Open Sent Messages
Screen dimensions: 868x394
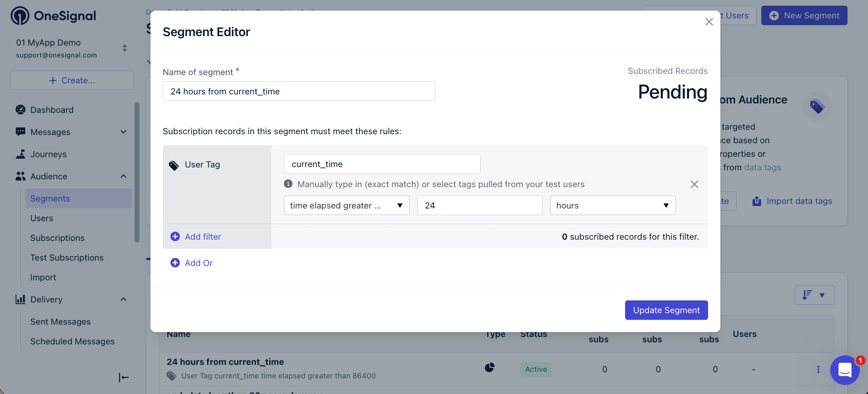coord(60,322)
